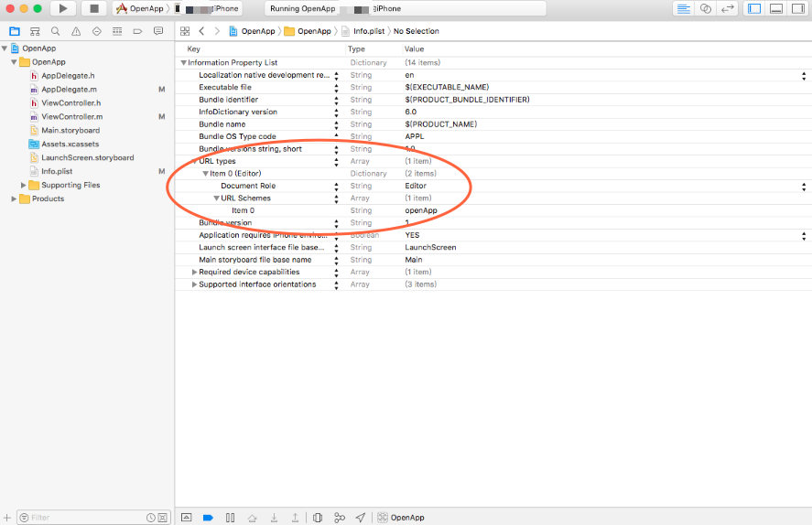The height and width of the screenshot is (525, 812).
Task: Open the Breakpoint navigator
Action: [137, 31]
